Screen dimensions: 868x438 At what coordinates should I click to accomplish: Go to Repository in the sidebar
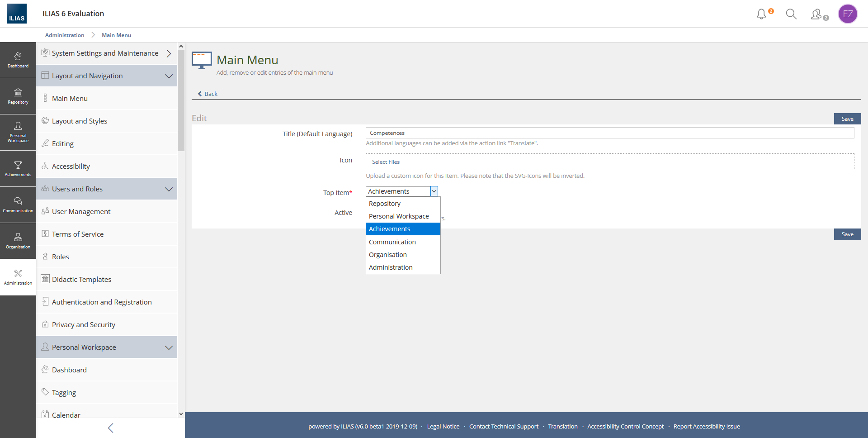coord(18,96)
